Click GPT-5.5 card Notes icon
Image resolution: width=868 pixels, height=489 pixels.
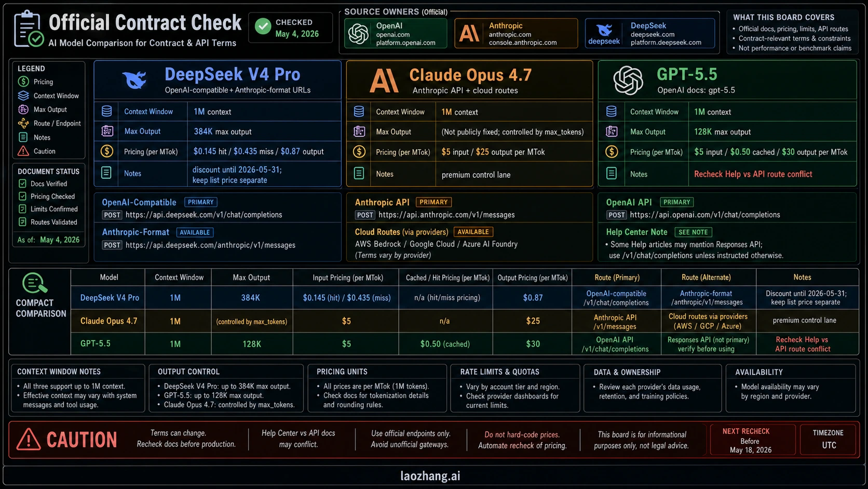[612, 174]
